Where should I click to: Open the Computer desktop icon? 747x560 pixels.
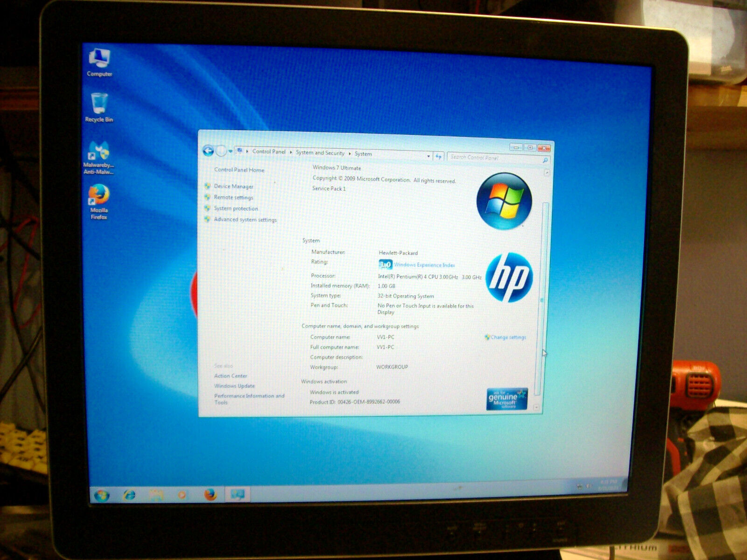pyautogui.click(x=99, y=63)
